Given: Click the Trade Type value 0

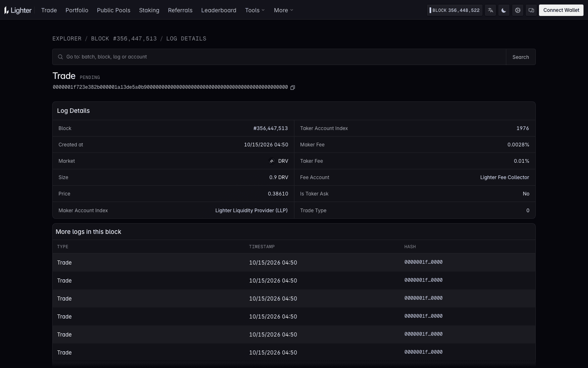Looking at the screenshot, I should click(528, 211).
